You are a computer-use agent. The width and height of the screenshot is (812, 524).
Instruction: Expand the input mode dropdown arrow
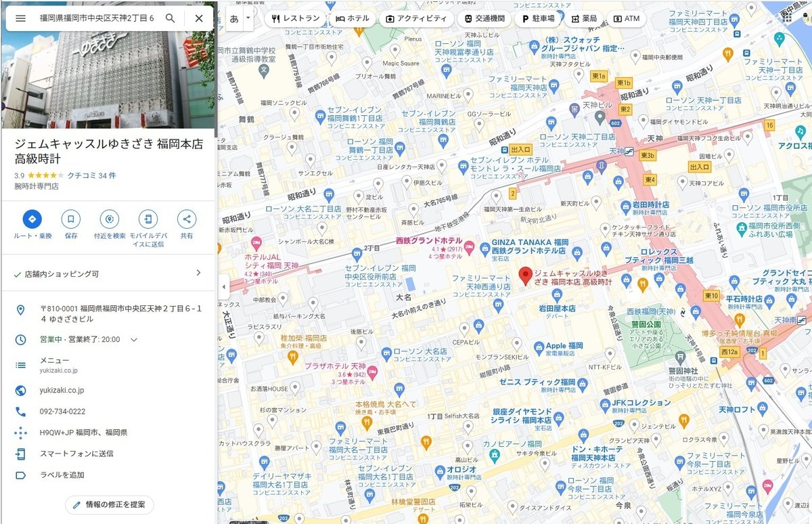[248, 18]
